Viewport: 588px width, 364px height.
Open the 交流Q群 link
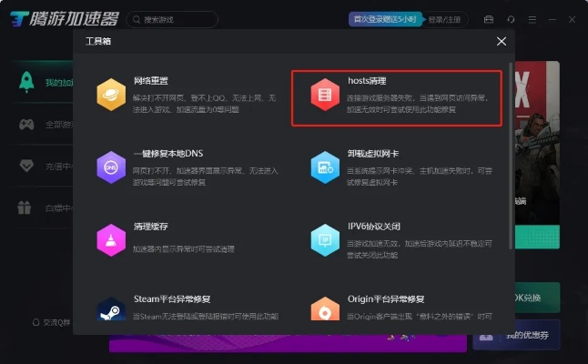coord(52,322)
